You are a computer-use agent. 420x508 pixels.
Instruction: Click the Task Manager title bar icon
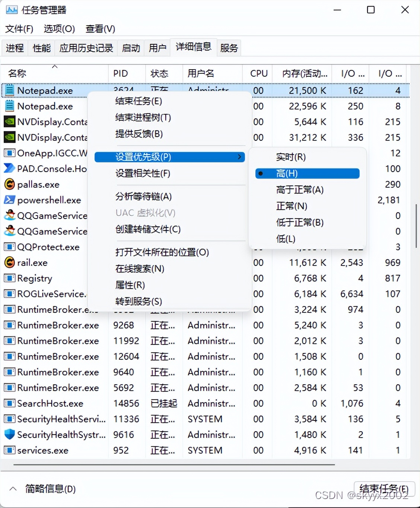coord(12,10)
